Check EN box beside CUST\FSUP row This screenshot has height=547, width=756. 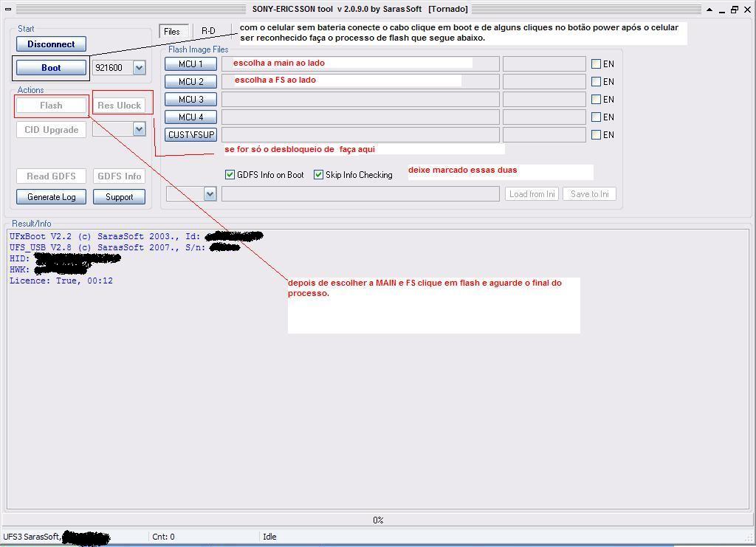597,135
